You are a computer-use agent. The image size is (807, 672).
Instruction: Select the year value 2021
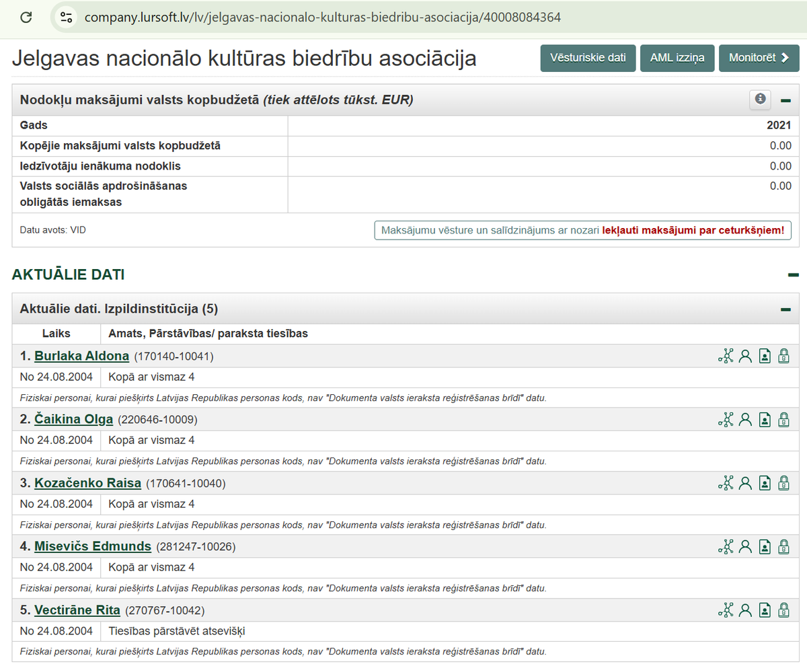[x=779, y=126]
